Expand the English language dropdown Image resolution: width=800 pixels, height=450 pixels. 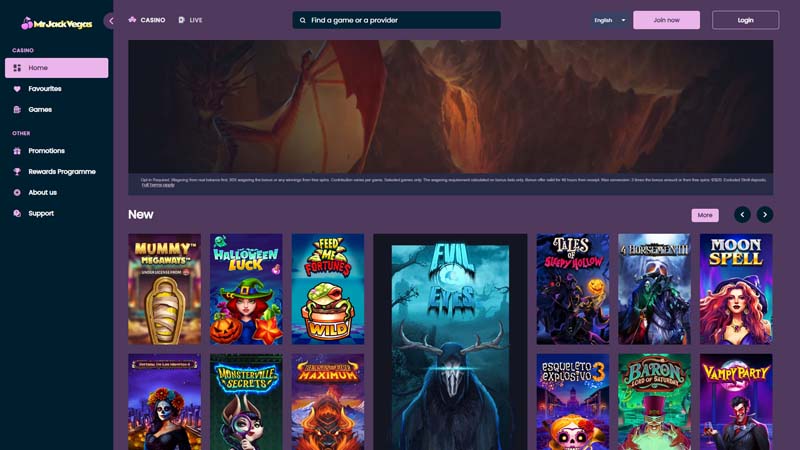tap(609, 20)
